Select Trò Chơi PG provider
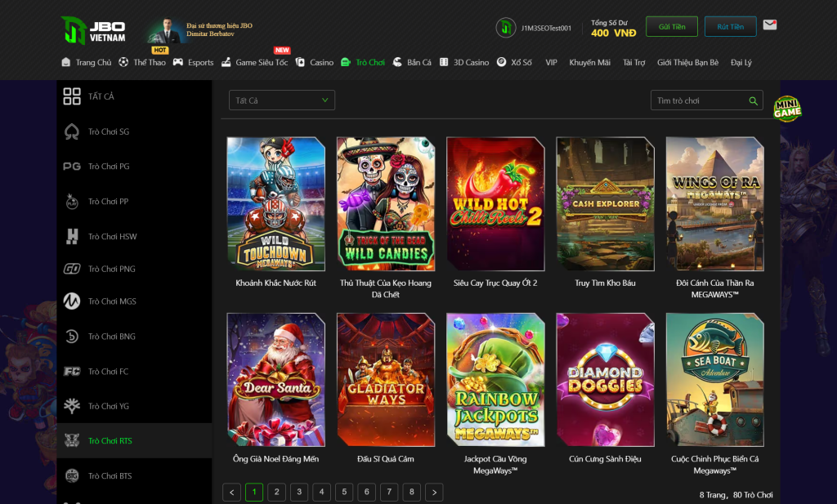Screen dimensions: 837x504 point(135,167)
